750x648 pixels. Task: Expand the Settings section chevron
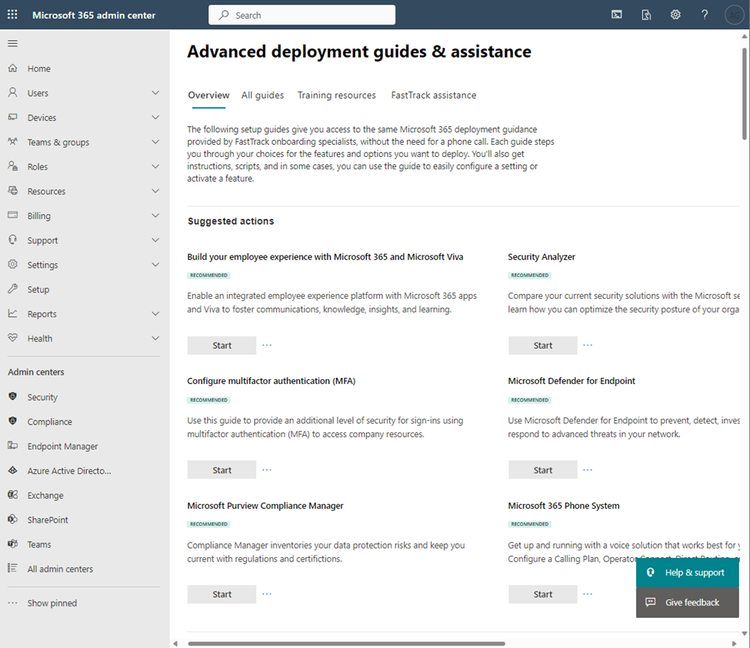(155, 264)
